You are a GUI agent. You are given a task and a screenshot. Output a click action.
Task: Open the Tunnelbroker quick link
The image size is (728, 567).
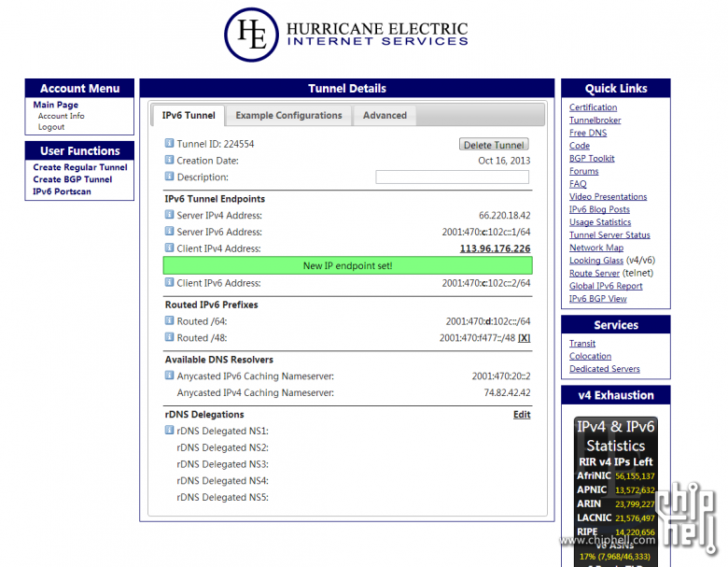tap(595, 120)
